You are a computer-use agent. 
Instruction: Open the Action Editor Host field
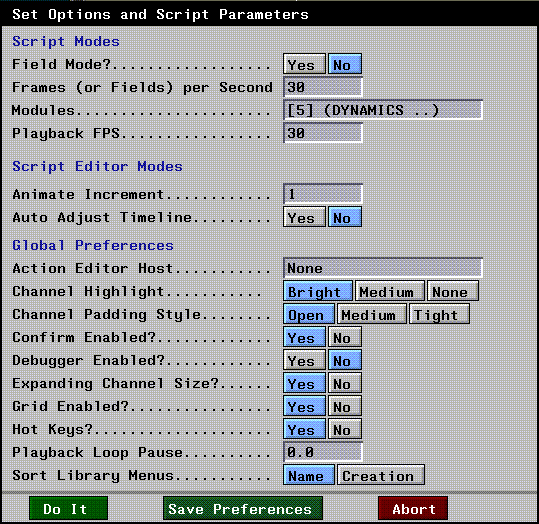point(383,268)
